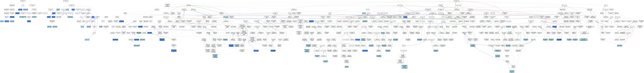Click the cytokine production node
This screenshot has width=644, height=73.
click(x=544, y=21)
